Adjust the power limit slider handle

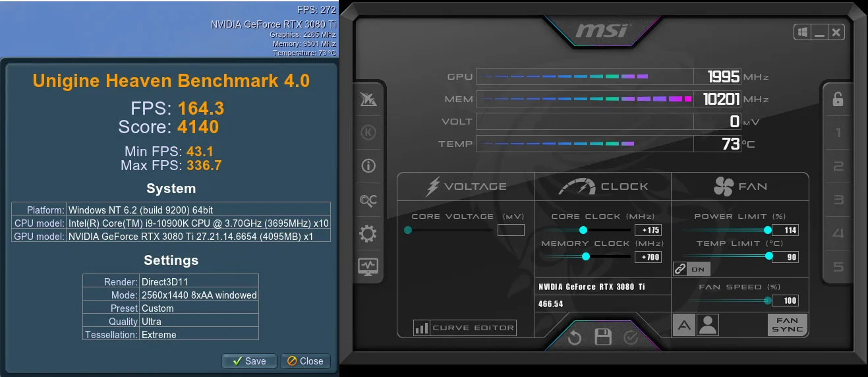click(768, 230)
